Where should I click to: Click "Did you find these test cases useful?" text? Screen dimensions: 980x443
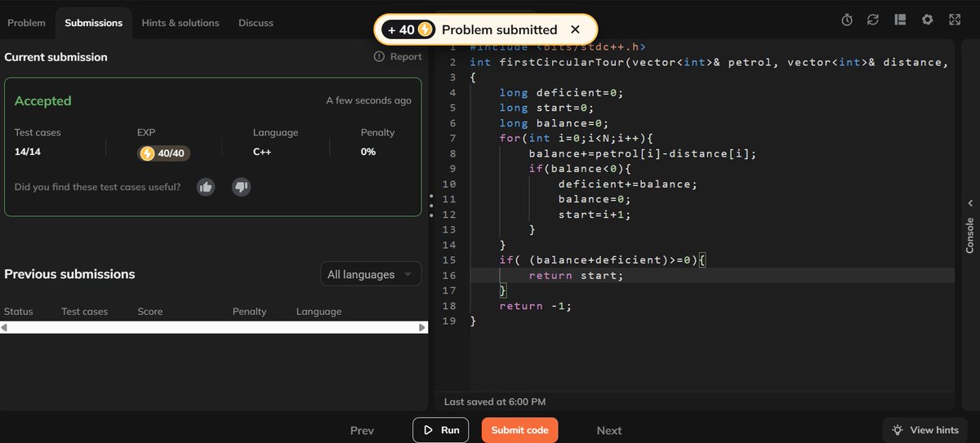tap(98, 187)
